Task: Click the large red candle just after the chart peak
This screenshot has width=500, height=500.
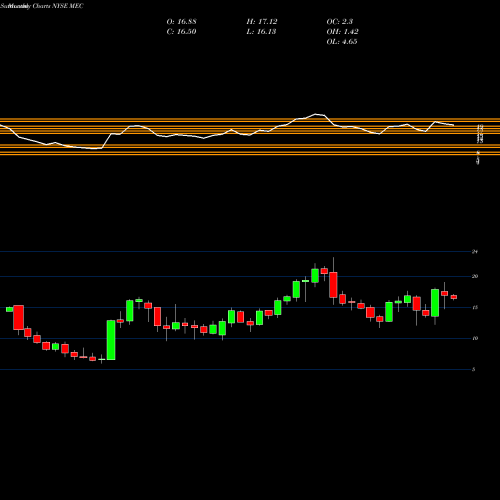Action: coord(333,285)
